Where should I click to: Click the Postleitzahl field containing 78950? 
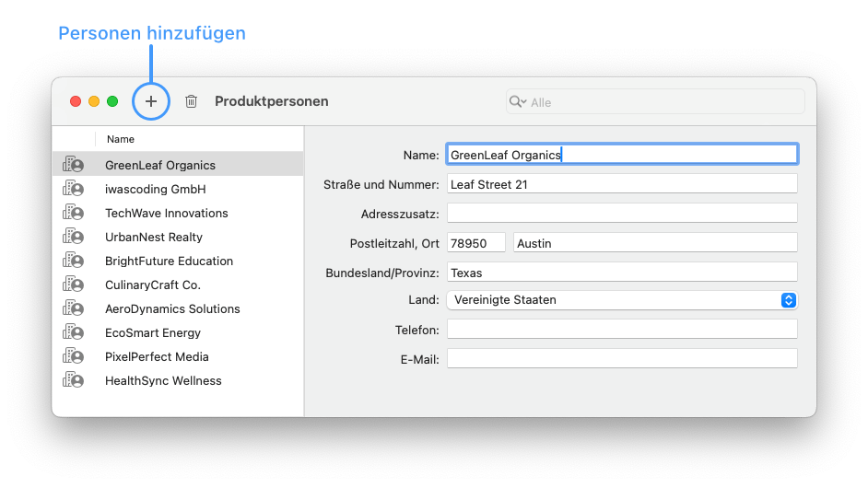pos(475,243)
